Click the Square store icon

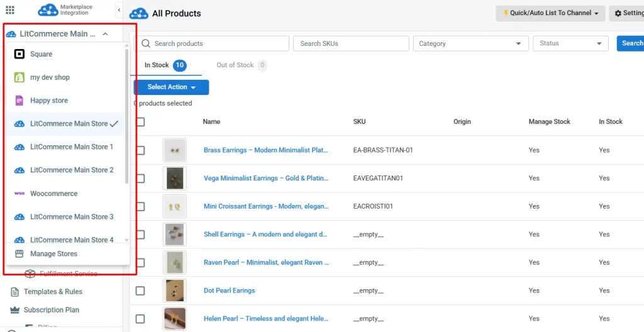(19, 54)
